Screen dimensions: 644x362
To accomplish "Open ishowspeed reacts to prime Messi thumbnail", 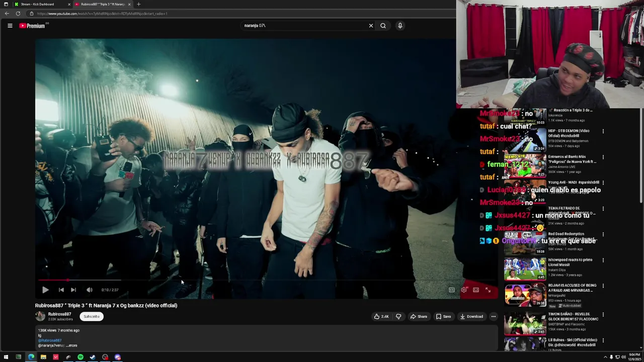I will coord(525,269).
